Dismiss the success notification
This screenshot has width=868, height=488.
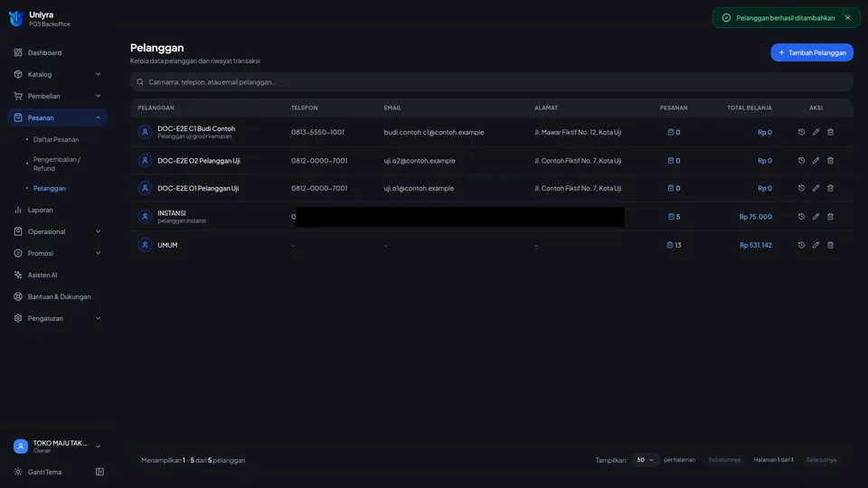tap(847, 18)
